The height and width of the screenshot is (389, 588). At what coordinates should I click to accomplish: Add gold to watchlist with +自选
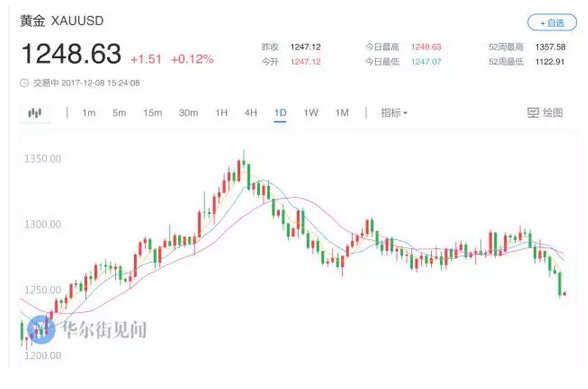[552, 23]
